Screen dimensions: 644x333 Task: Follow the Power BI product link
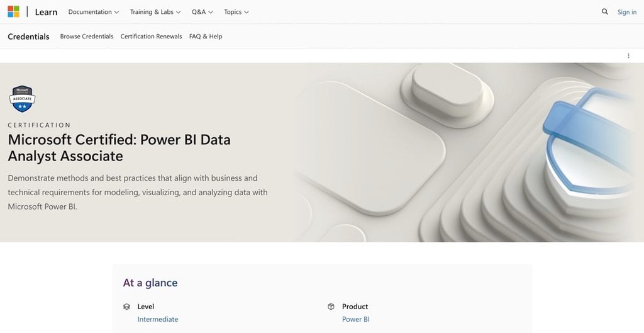click(356, 319)
